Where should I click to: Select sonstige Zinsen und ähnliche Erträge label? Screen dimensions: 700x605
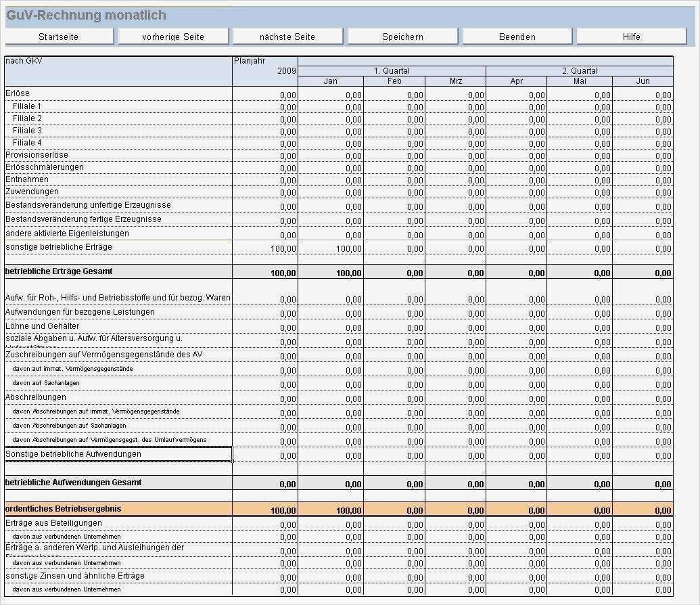point(75,576)
